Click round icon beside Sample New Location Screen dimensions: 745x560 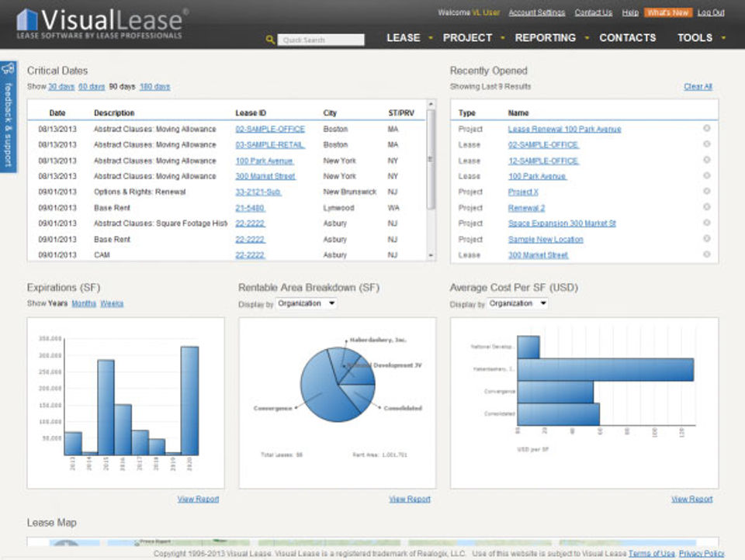pos(706,238)
